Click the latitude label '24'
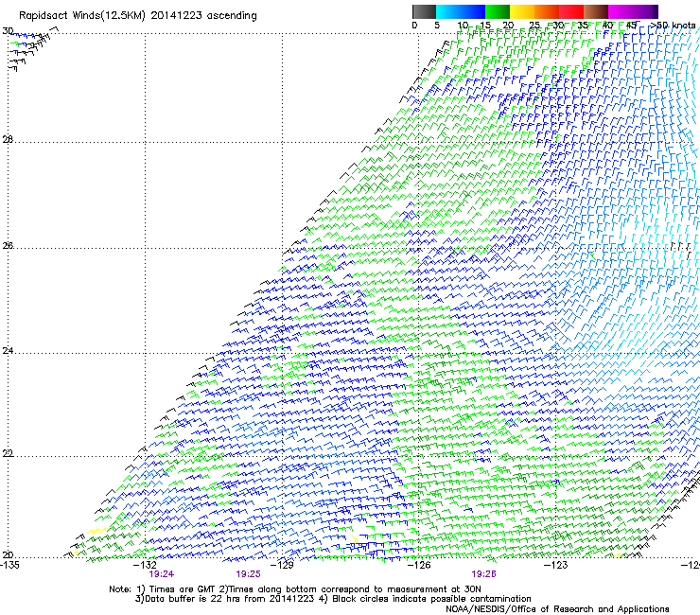This screenshot has width=700, height=615. (8, 351)
